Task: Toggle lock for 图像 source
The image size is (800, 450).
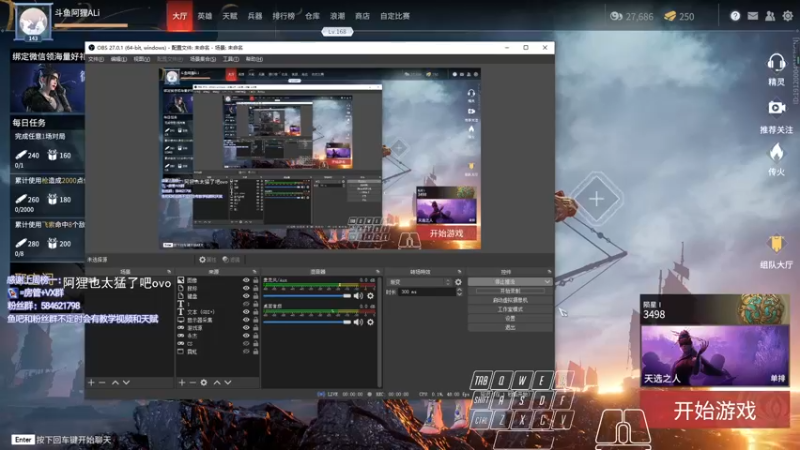Action: (x=256, y=281)
